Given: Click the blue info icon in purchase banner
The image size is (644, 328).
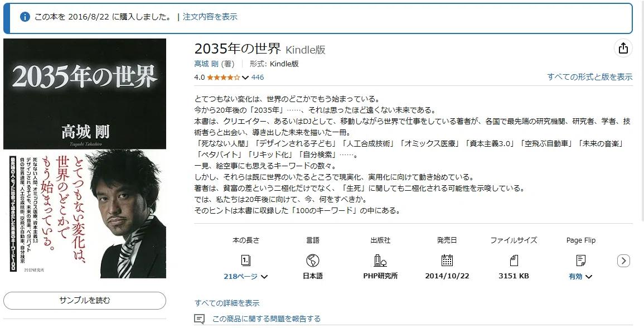Looking at the screenshot, I should pos(25,17).
